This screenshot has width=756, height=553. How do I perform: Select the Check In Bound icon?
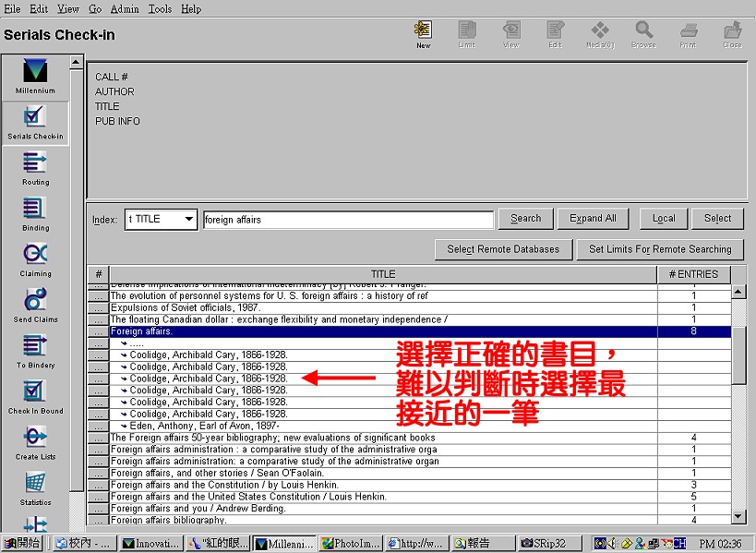tap(35, 396)
